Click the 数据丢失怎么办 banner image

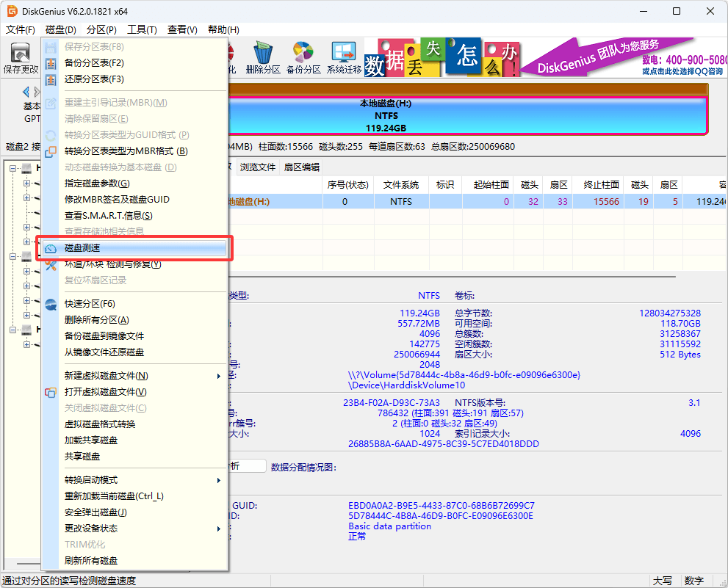point(441,58)
